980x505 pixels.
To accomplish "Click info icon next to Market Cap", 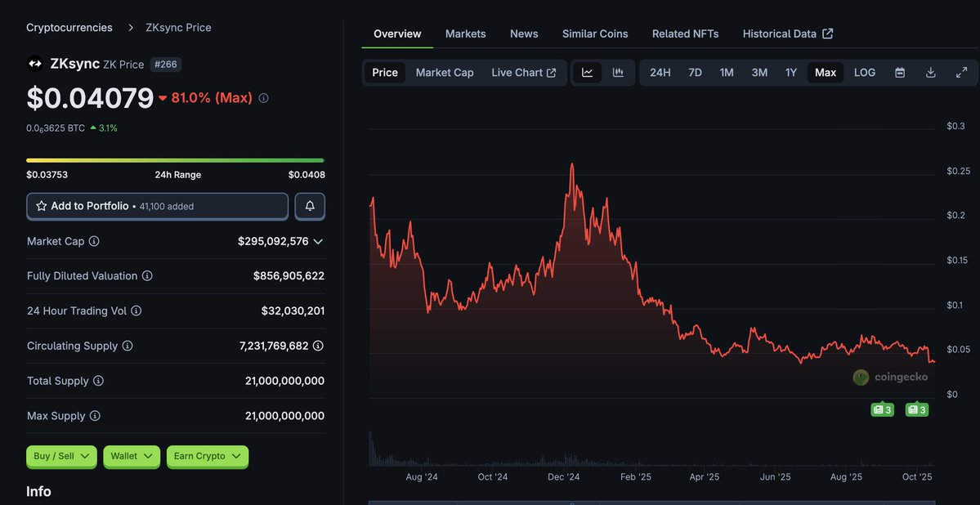I will [94, 242].
